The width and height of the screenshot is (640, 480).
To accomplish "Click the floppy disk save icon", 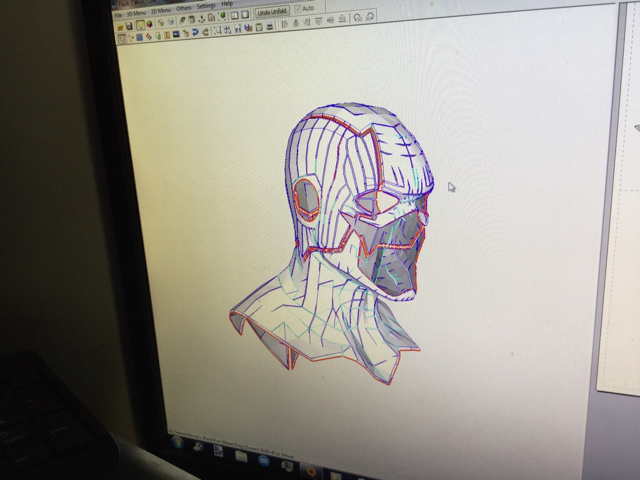I will [129, 26].
